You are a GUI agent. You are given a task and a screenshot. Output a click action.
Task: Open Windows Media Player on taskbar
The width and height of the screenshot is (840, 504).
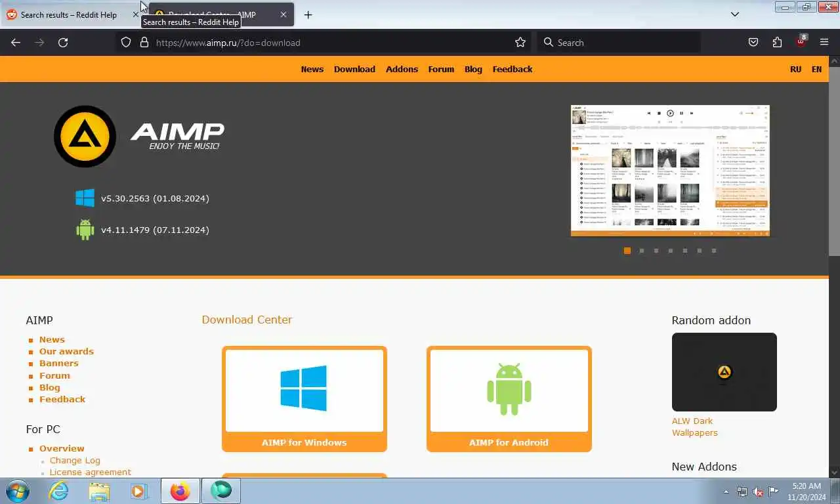click(x=138, y=491)
